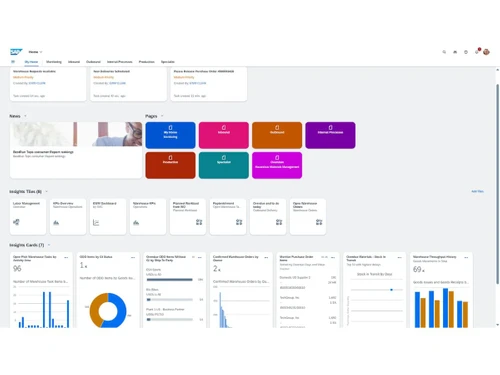The image size is (500, 375).
Task: Click the Warehouse Throughput History bar chart
Action: [x=441, y=308]
